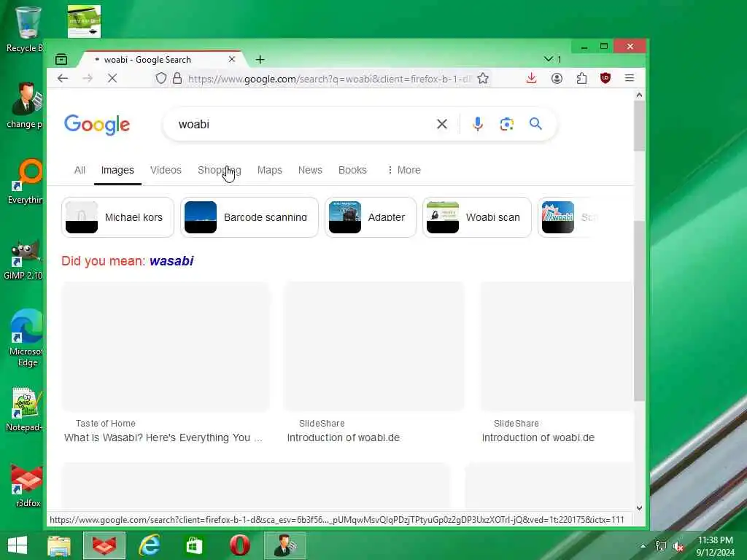Bookmark this page with the star
The image size is (747, 560).
click(x=483, y=78)
